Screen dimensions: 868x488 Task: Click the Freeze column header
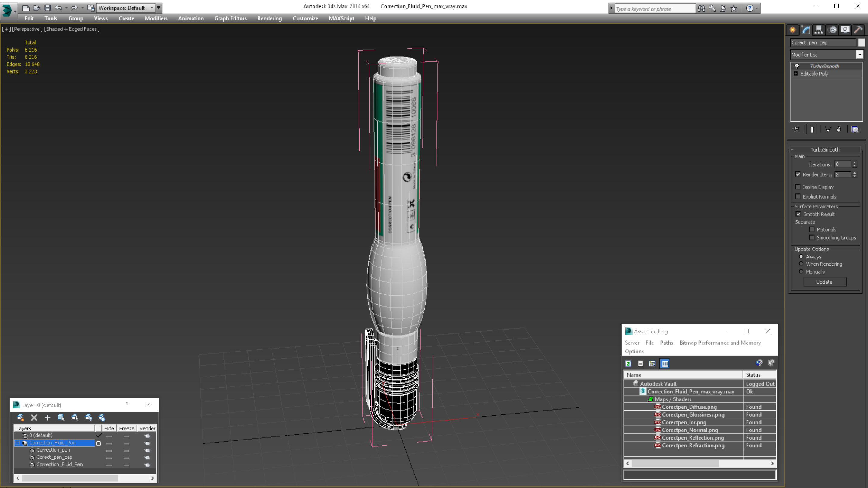click(127, 428)
